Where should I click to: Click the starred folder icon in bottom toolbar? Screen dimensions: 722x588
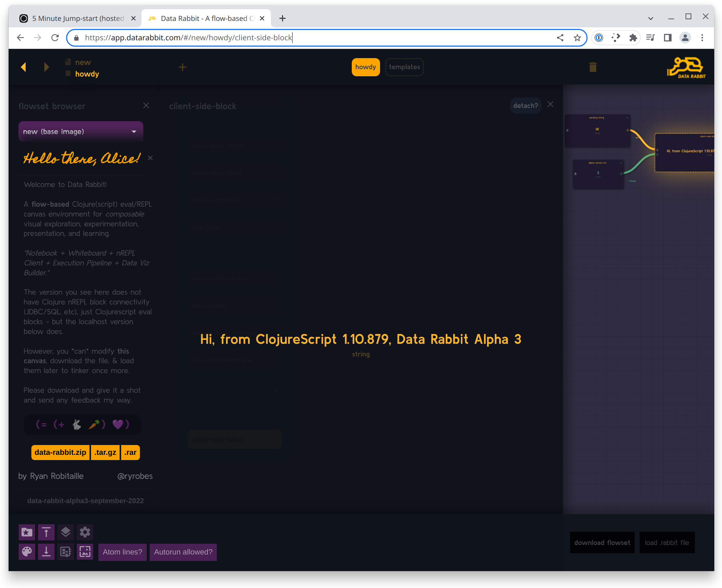(27, 532)
